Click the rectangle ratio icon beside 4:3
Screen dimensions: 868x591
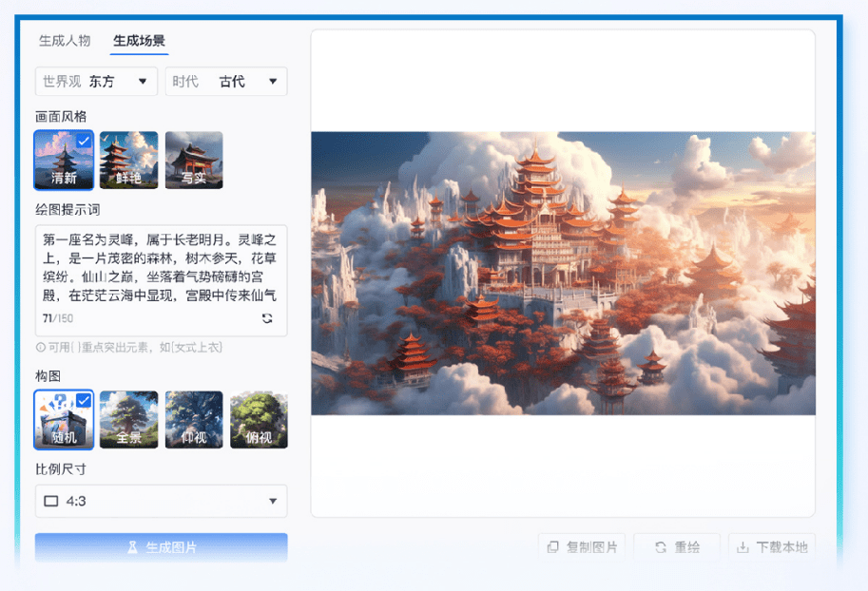[51, 502]
